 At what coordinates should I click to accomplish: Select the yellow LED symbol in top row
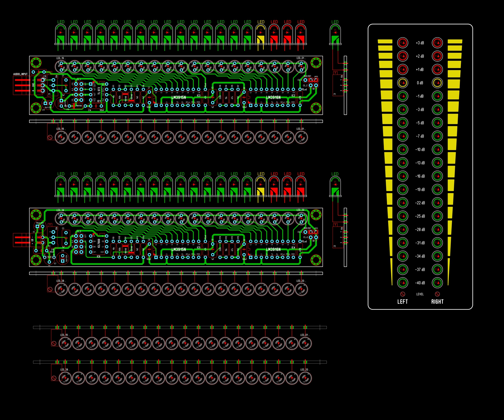point(261,35)
